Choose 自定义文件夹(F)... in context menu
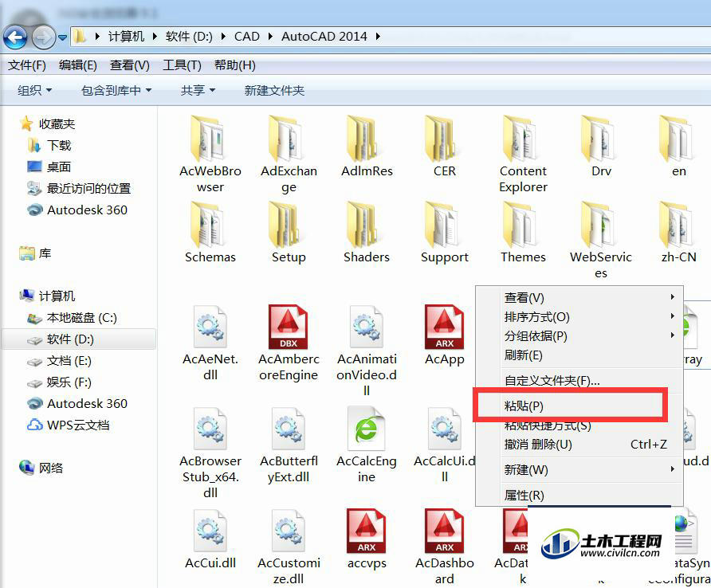 coord(579,380)
